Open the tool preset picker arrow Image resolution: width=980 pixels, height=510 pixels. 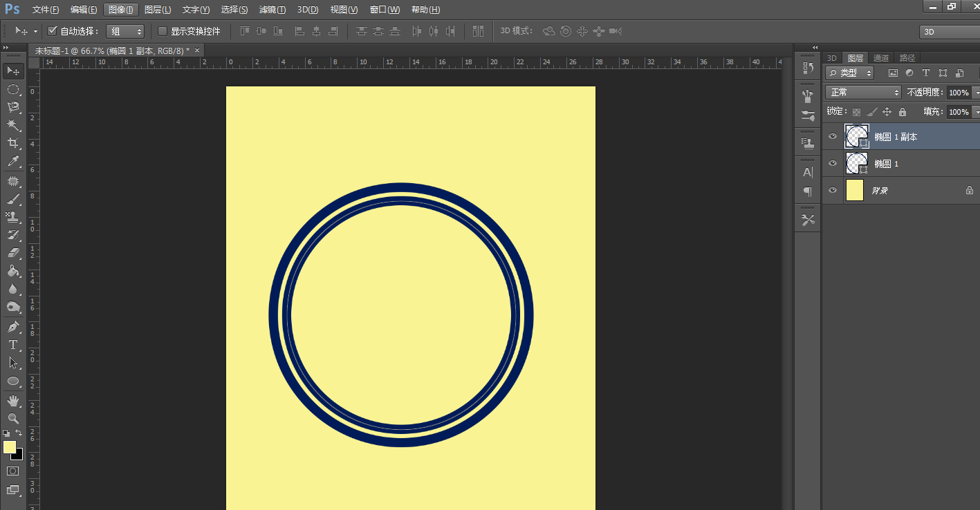click(35, 31)
